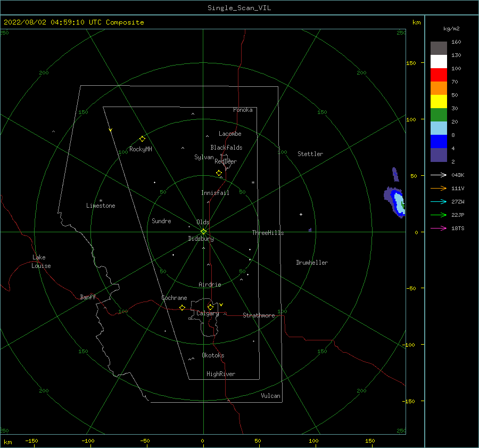Click the kg/m2 legend unit label

point(451,29)
